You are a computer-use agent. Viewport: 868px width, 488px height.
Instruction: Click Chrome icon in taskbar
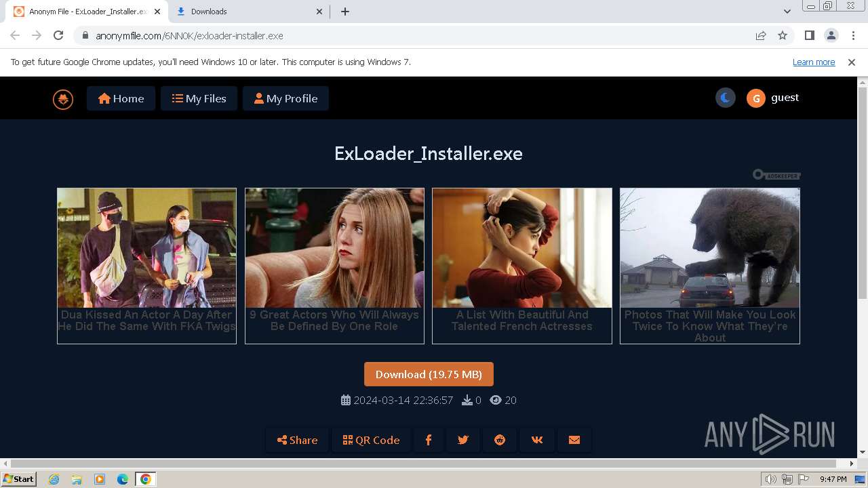145,479
